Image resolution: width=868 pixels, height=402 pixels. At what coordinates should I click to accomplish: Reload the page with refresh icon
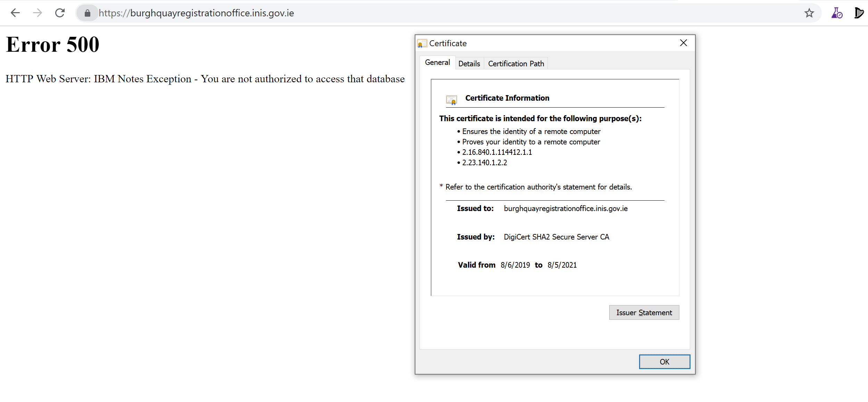click(x=60, y=13)
